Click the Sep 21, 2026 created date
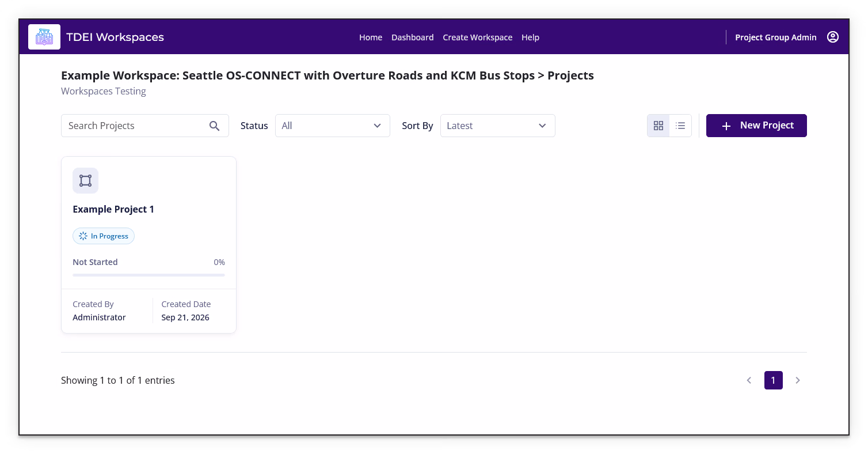Image resolution: width=868 pixels, height=454 pixels. click(185, 317)
